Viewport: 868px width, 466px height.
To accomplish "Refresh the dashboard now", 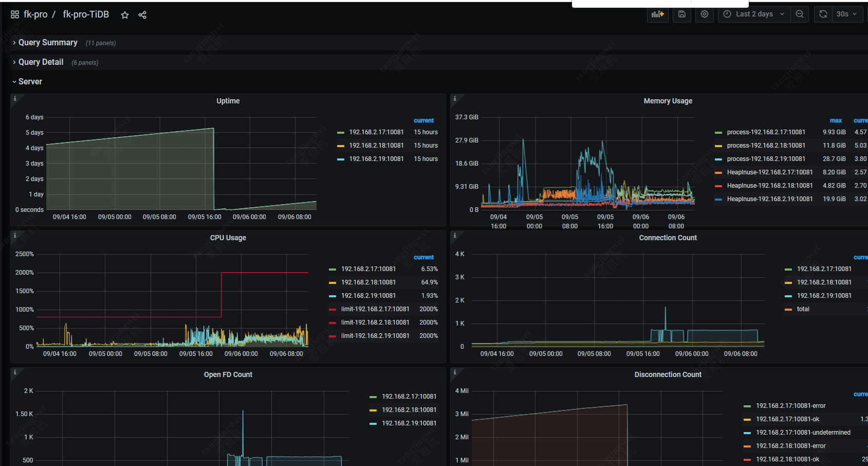I will [x=823, y=14].
